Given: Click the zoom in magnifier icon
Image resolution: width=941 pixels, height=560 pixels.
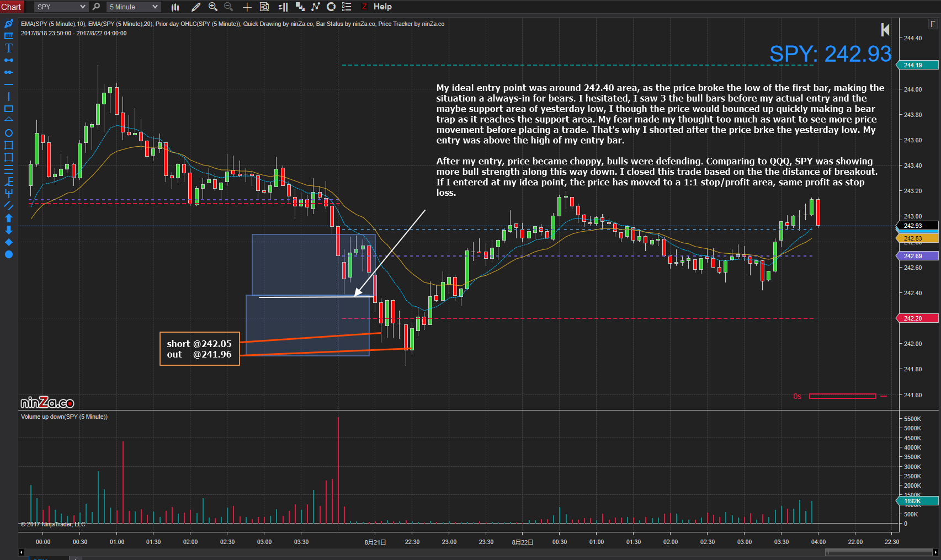Looking at the screenshot, I should click(212, 7).
